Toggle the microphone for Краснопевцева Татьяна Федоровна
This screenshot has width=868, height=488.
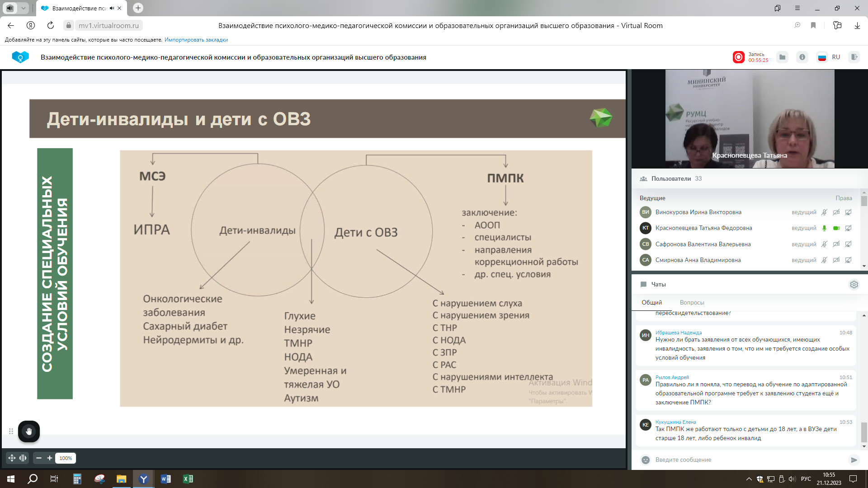click(824, 228)
